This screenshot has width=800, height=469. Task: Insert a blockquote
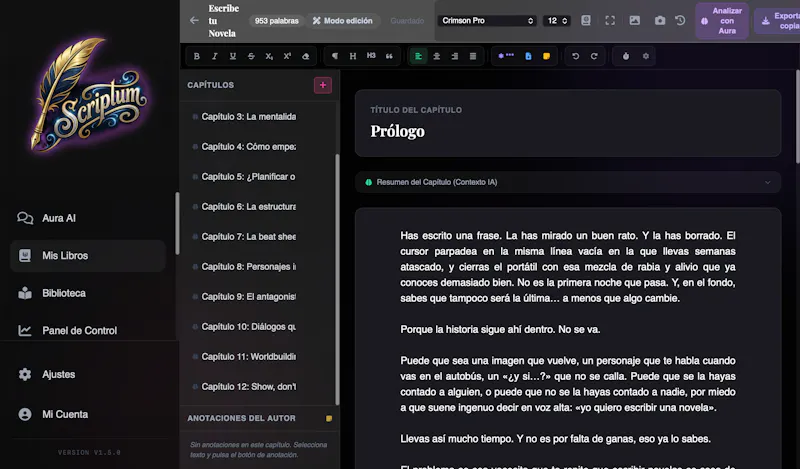[389, 56]
